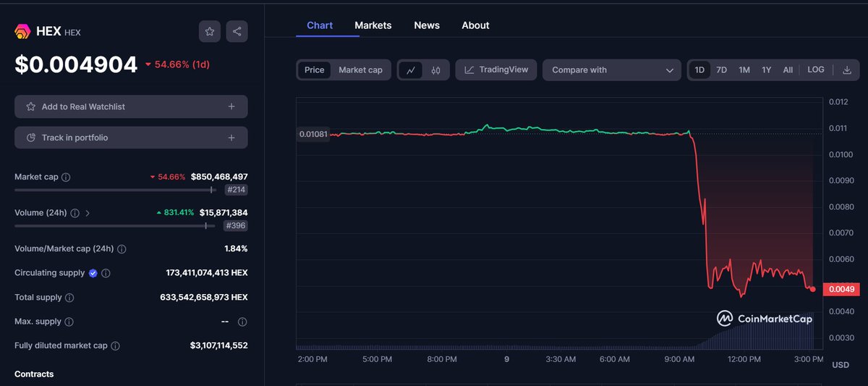Click the 0.01081 opening price label

[313, 134]
